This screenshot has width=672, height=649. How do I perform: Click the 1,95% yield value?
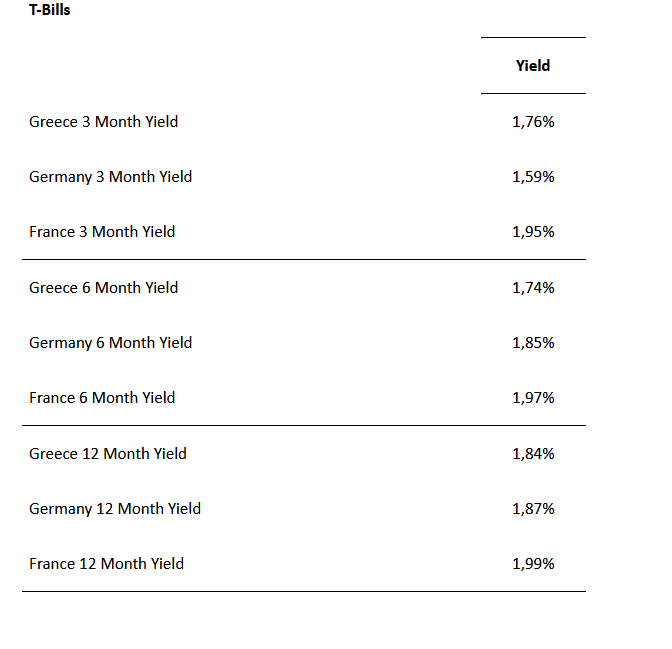point(533,232)
